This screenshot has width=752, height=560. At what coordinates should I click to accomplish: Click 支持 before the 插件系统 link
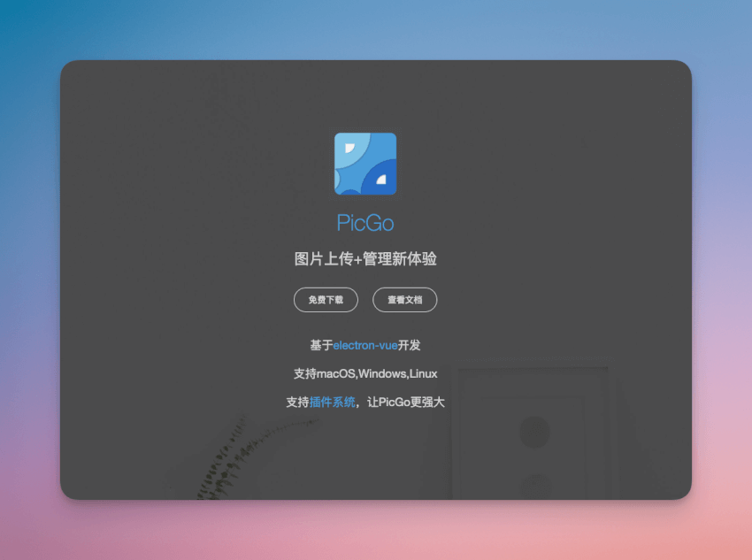coord(297,402)
